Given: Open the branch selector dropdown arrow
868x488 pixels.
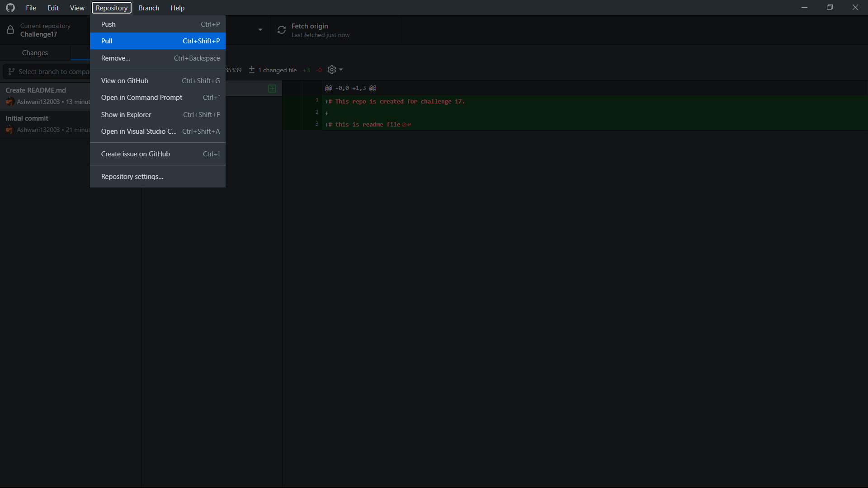Looking at the screenshot, I should click(260, 29).
